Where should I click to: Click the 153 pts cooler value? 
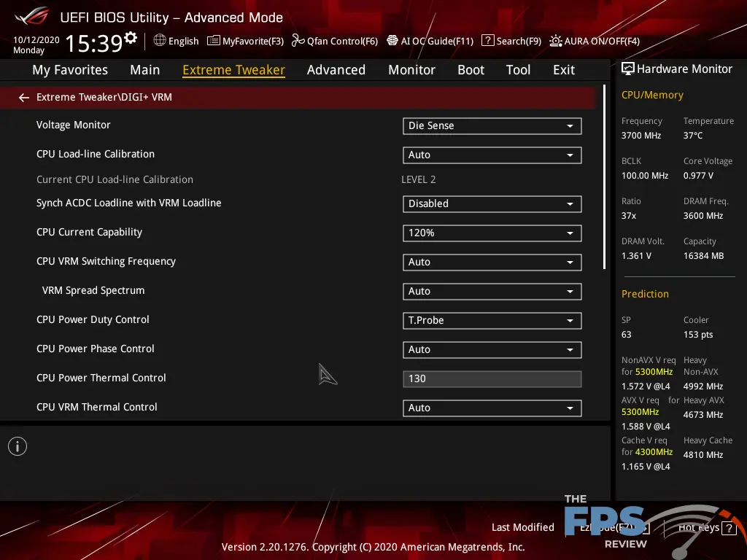(x=698, y=335)
